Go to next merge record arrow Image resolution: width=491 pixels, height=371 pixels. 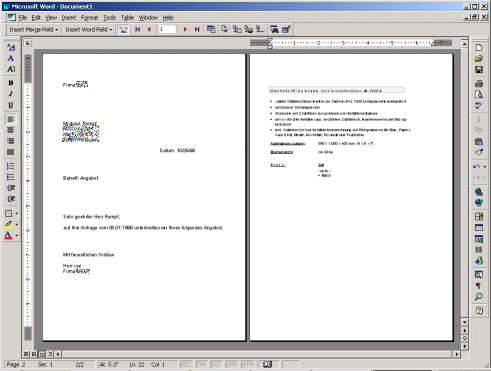coord(185,30)
